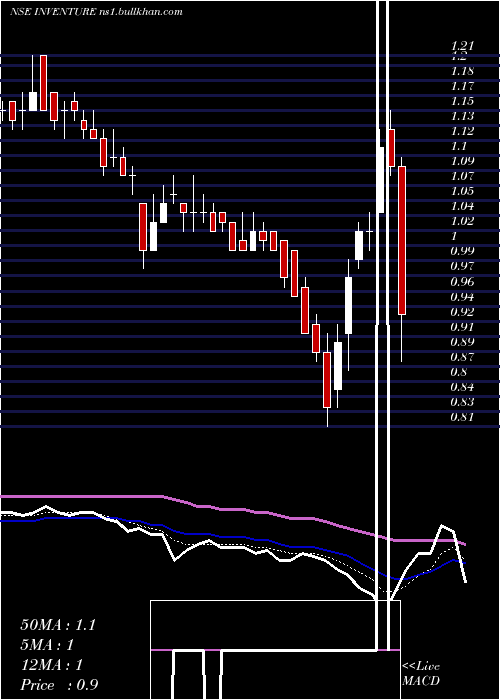Click the 0.83 axis label
The image size is (500, 700).
tap(462, 402)
